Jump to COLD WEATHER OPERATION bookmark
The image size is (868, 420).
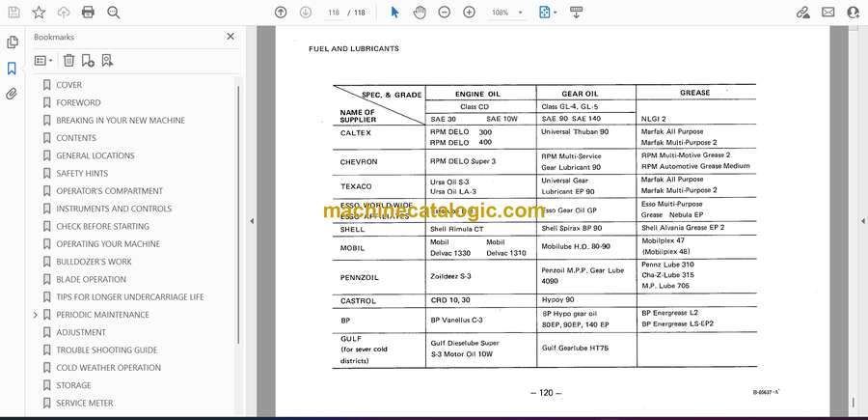point(108,368)
